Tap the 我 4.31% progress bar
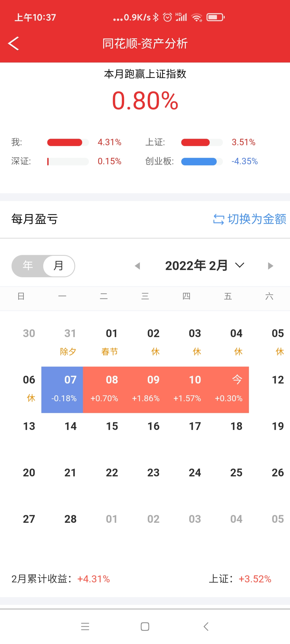This screenshot has height=644, width=290. [68, 142]
